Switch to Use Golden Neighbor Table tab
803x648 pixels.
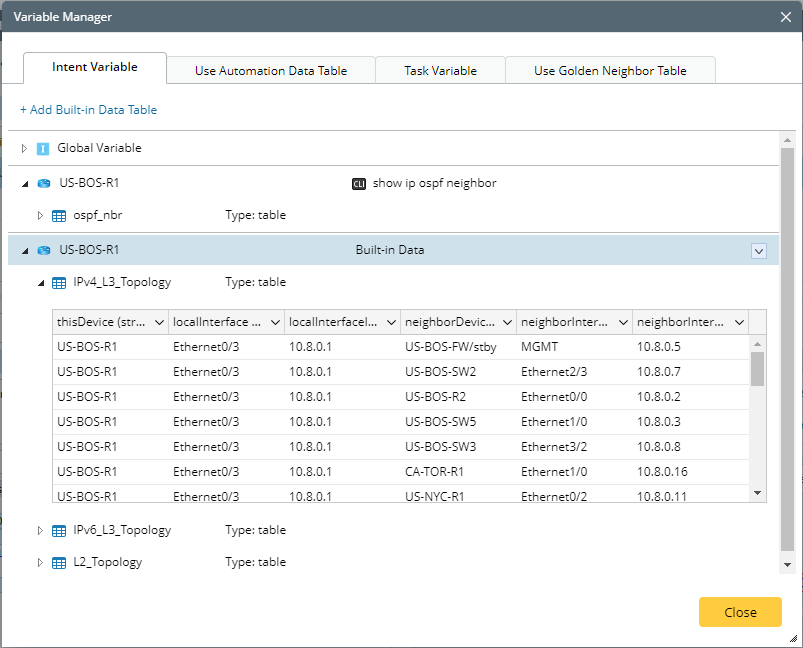pyautogui.click(x=610, y=71)
